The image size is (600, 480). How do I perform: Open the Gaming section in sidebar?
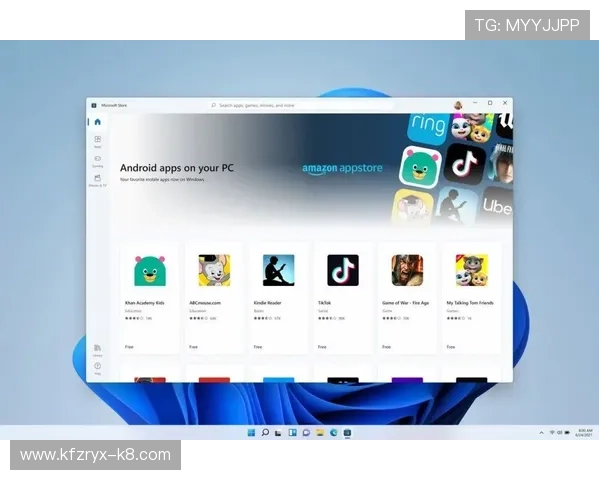98,161
